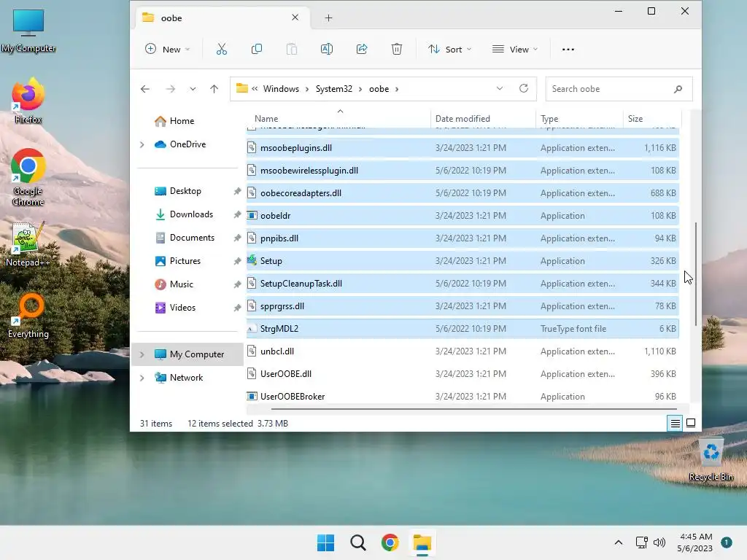
Task: Click the Rename icon in toolbar
Action: click(x=327, y=49)
